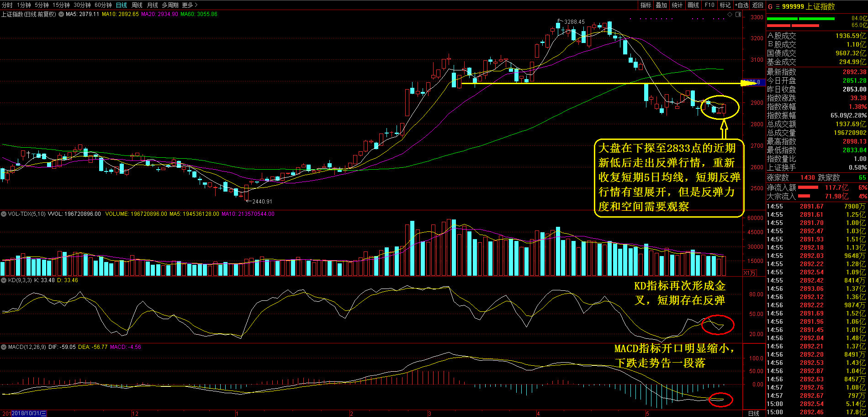Click the 基金成交 294.99亿 row

[817, 62]
